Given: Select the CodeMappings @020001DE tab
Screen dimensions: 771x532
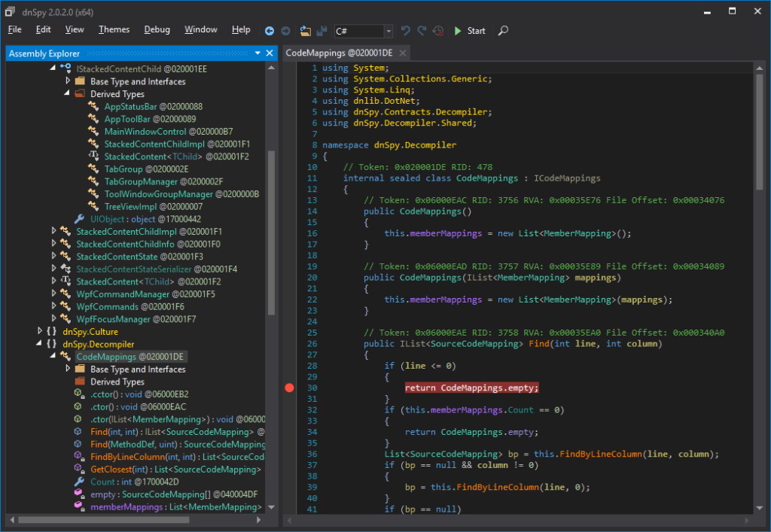Looking at the screenshot, I should pos(339,53).
